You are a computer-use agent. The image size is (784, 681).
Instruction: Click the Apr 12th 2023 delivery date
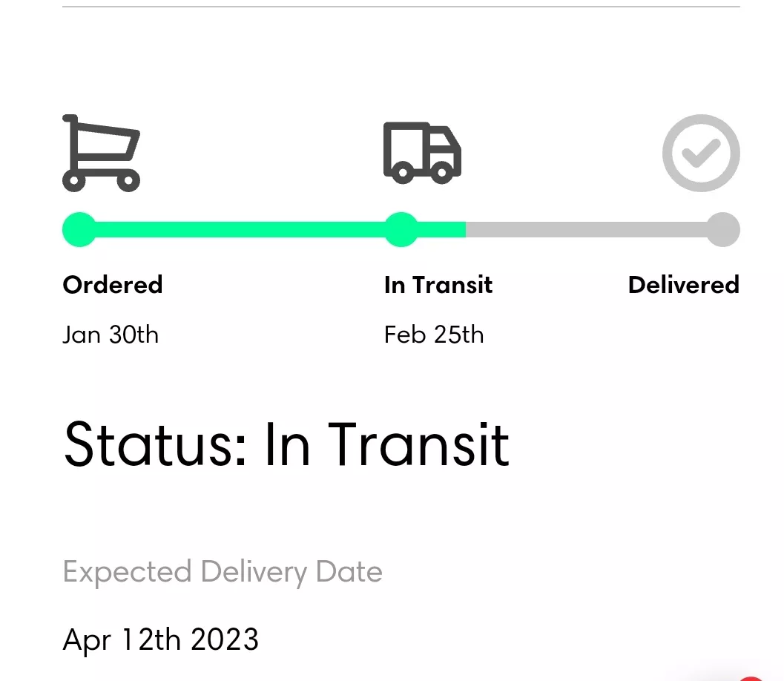pos(161,639)
